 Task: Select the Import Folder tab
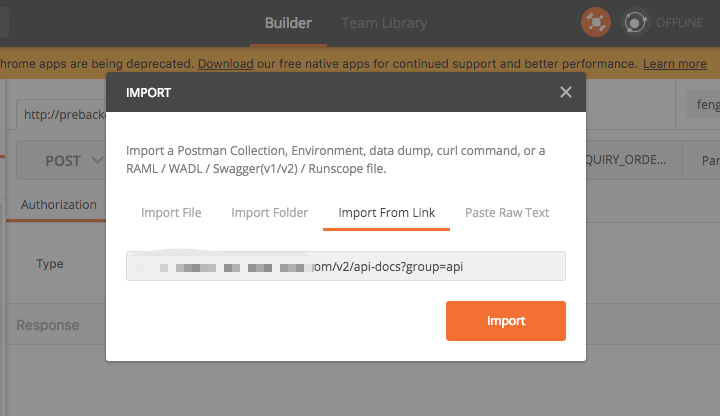coord(270,213)
